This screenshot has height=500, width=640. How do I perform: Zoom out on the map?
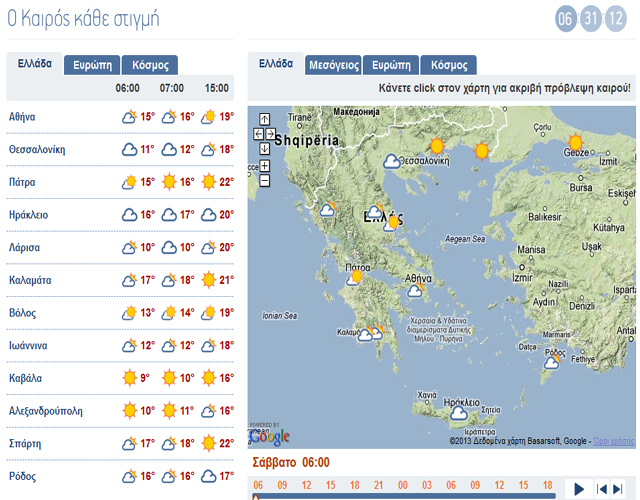tap(264, 181)
